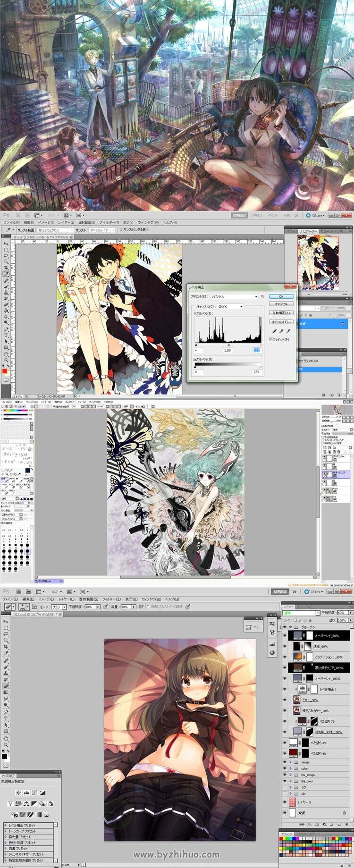Hide the レイヤー 3 layer
The image size is (354, 868).
click(285, 802)
